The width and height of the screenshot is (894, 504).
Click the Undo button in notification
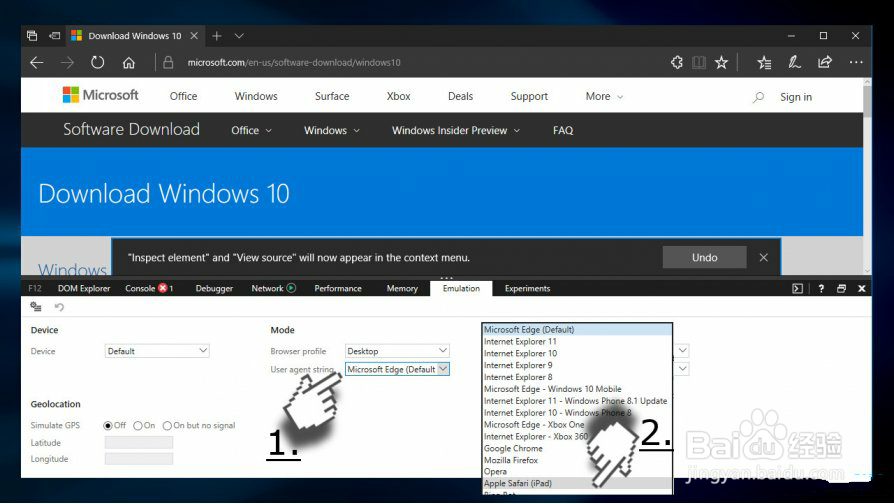[x=705, y=257]
